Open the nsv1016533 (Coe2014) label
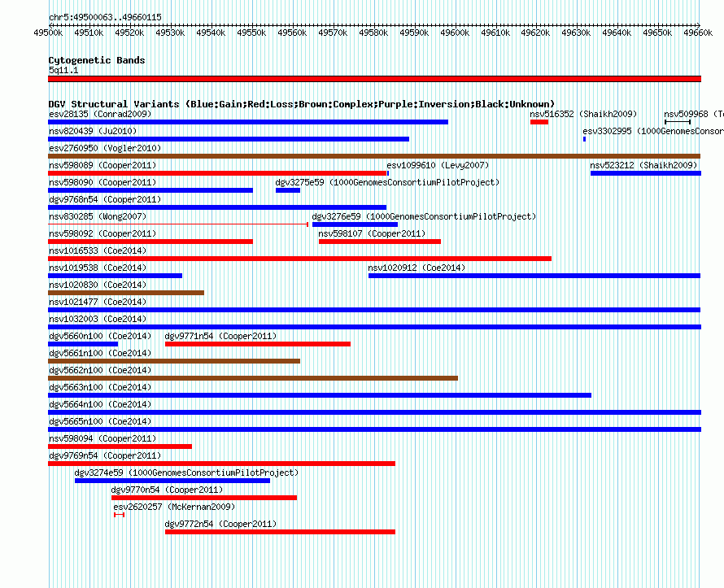 [98, 250]
